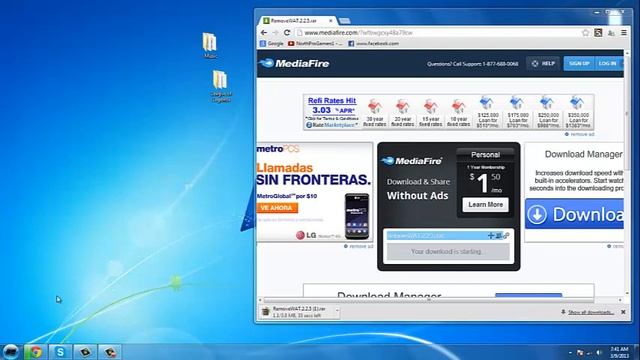Image resolution: width=640 pixels, height=360 pixels.
Task: Bookmark this page with the star
Action: point(586,33)
